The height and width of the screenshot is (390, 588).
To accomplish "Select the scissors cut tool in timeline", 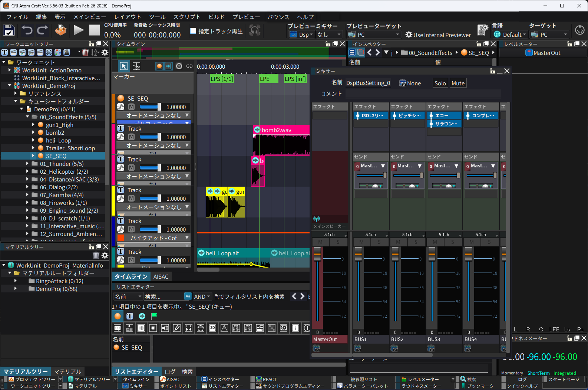I will point(136,66).
